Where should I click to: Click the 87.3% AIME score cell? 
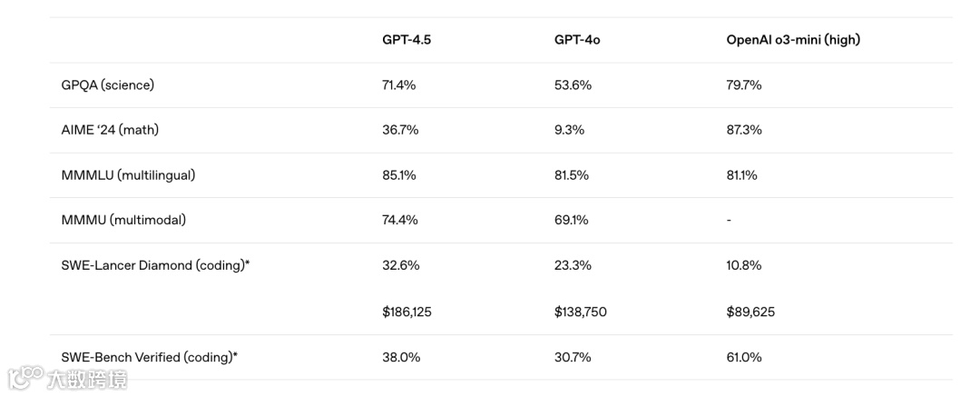pyautogui.click(x=744, y=130)
